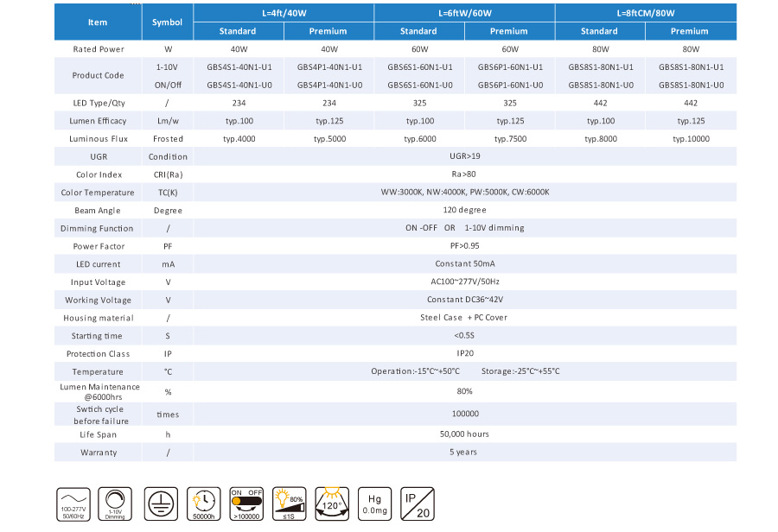Select the 1-10V Dimming dial icon
Screen dimensions: 778x532
point(114,503)
